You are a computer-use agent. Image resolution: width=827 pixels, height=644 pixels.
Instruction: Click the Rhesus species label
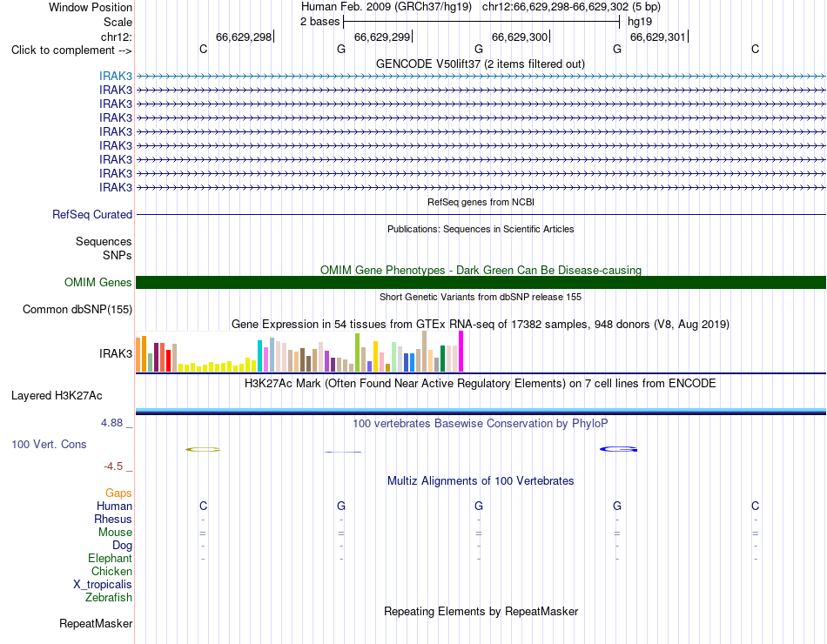(113, 520)
